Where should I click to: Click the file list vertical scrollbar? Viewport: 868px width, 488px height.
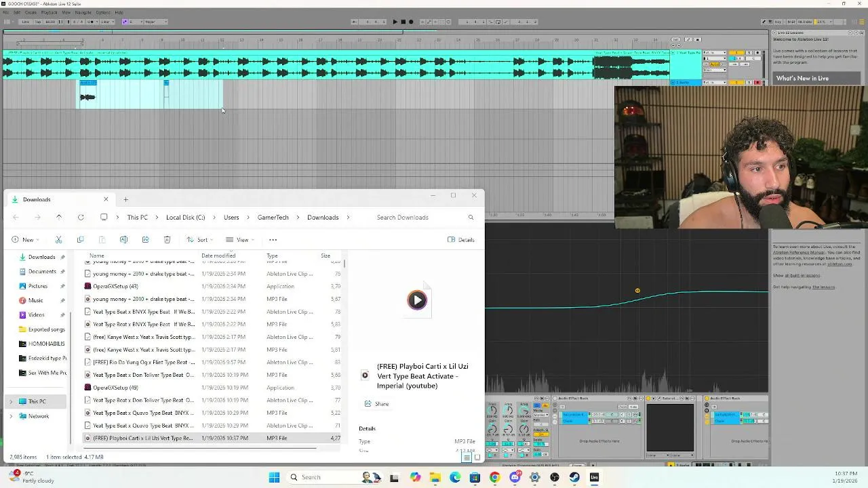coord(346,262)
